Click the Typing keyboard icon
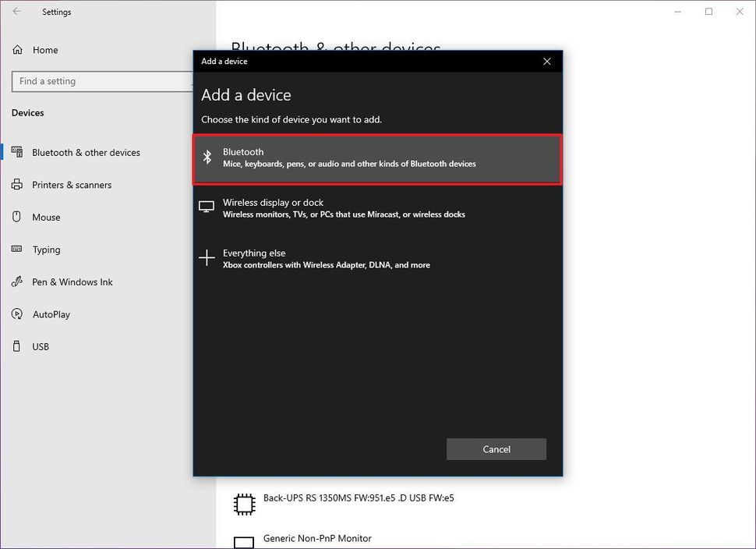 click(x=17, y=250)
